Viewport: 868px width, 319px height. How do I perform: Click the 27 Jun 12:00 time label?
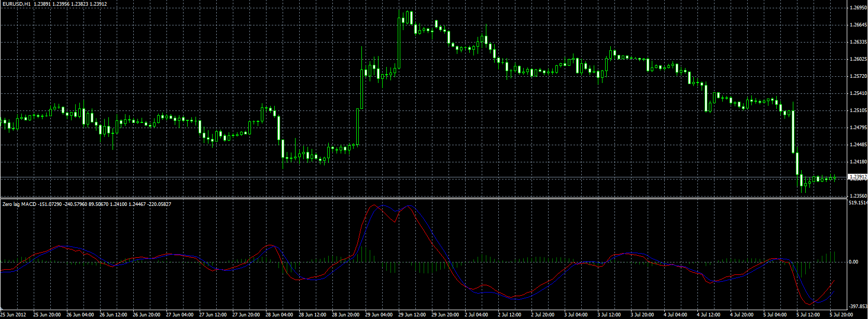[x=213, y=315]
